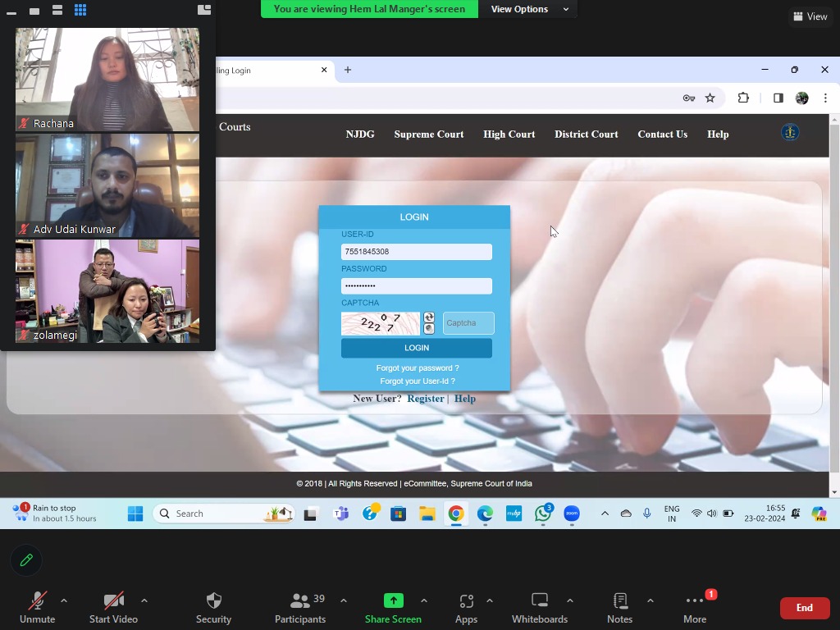Switch video panel to grid view

[80, 10]
